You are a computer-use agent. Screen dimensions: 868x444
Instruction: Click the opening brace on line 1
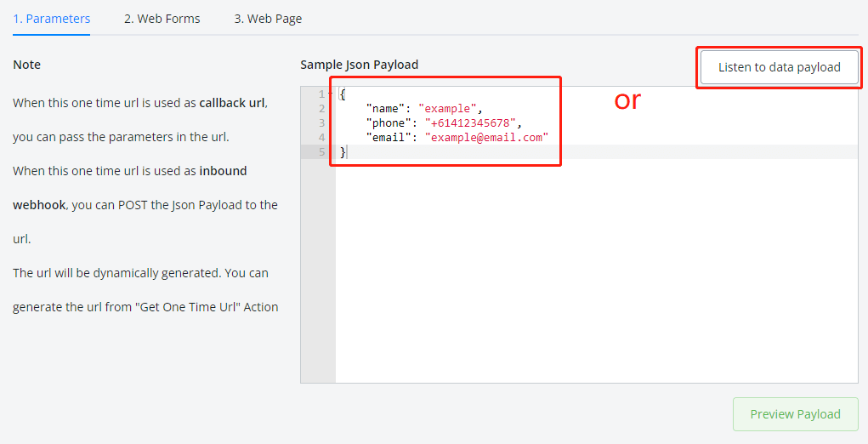(x=342, y=94)
